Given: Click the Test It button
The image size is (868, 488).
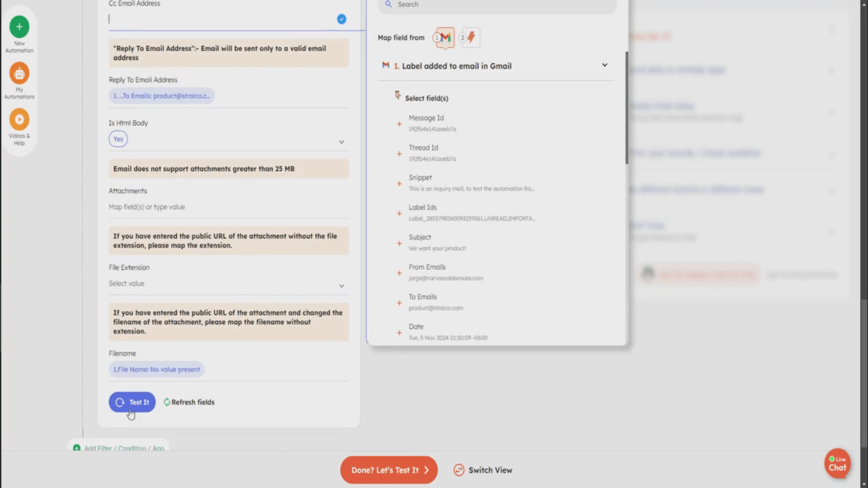Looking at the screenshot, I should pyautogui.click(x=132, y=402).
